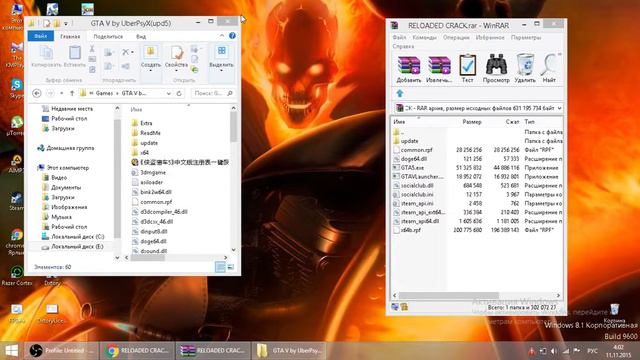Switch Explorer to large icons view icon
The width and height of the screenshot is (640, 360).
(x=231, y=267)
